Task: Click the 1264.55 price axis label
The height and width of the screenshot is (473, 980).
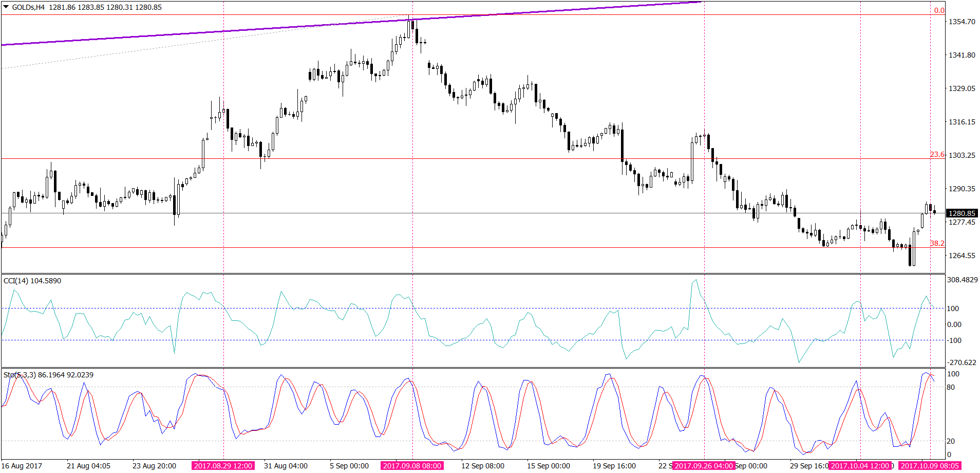Action: pyautogui.click(x=962, y=256)
